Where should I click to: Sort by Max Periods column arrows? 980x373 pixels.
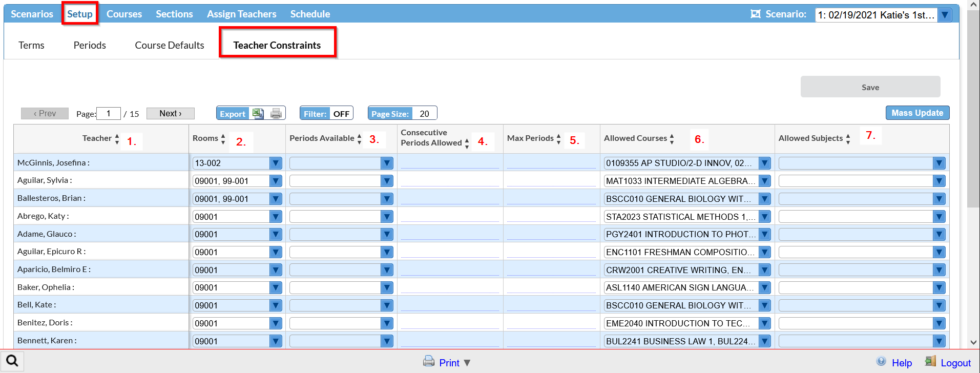[558, 139]
